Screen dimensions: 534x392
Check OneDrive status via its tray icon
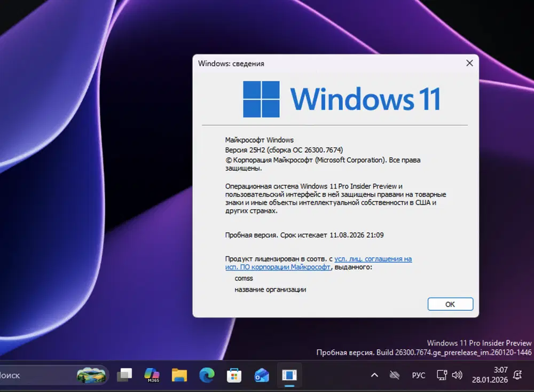(x=395, y=375)
